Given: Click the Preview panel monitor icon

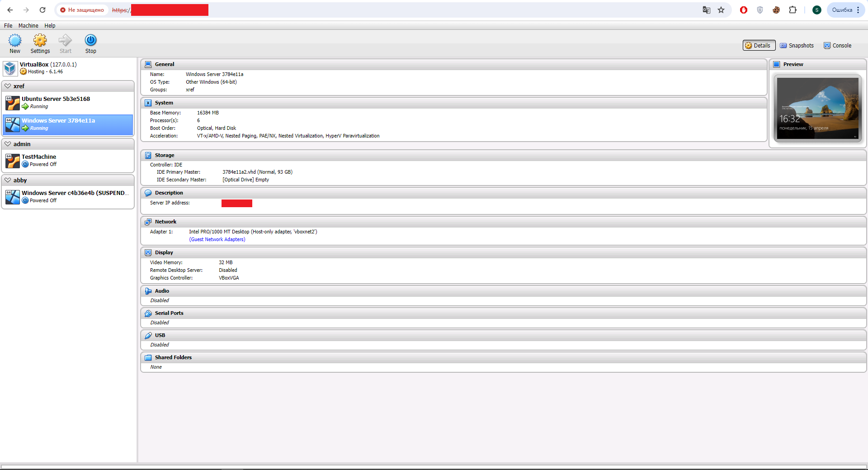Looking at the screenshot, I should [777, 64].
